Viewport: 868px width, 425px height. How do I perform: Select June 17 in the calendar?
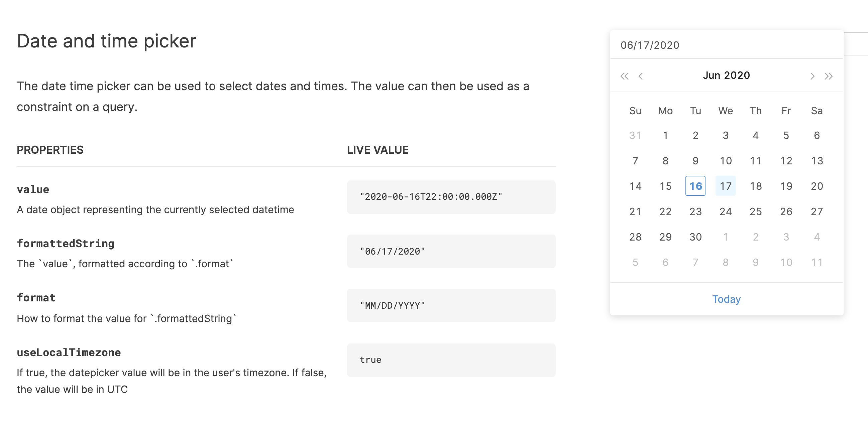[726, 186]
